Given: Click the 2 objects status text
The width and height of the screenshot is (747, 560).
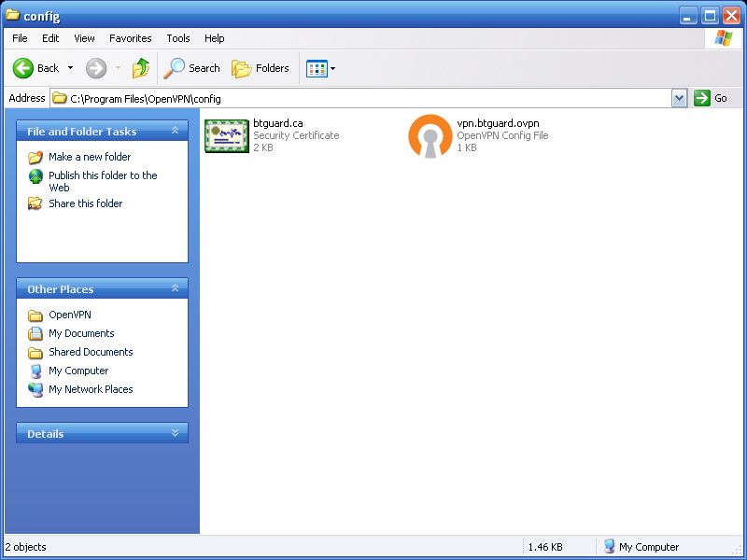Looking at the screenshot, I should pyautogui.click(x=26, y=547).
